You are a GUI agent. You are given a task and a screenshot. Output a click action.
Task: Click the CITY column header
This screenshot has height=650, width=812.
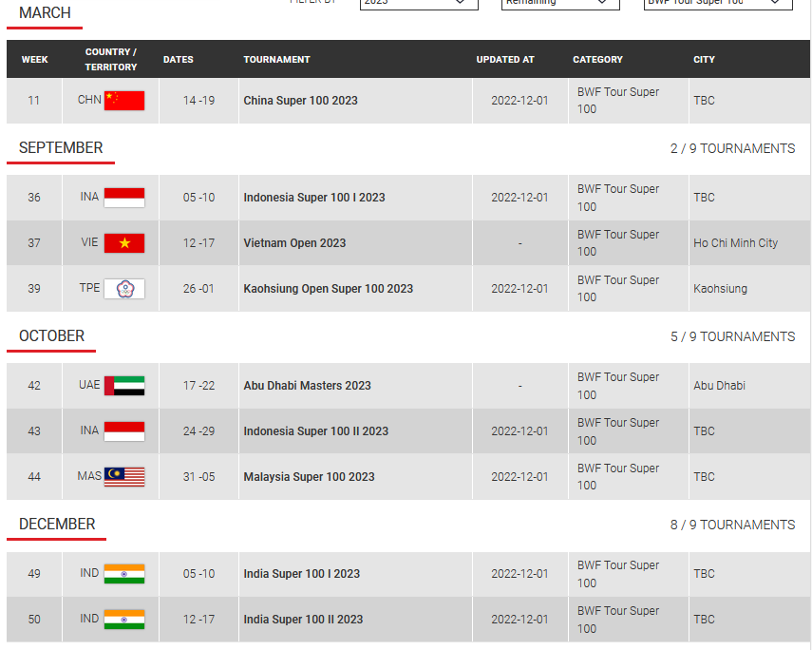point(704,60)
